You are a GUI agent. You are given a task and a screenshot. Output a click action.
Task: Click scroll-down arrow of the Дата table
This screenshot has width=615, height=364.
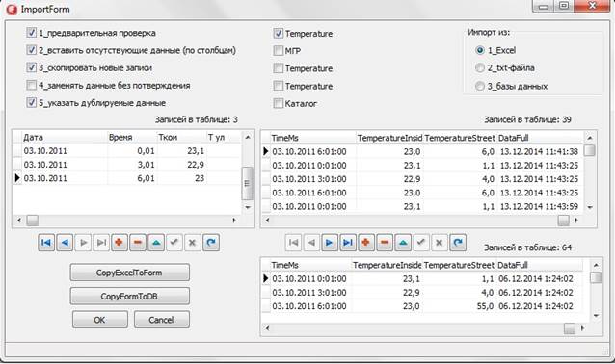point(248,207)
